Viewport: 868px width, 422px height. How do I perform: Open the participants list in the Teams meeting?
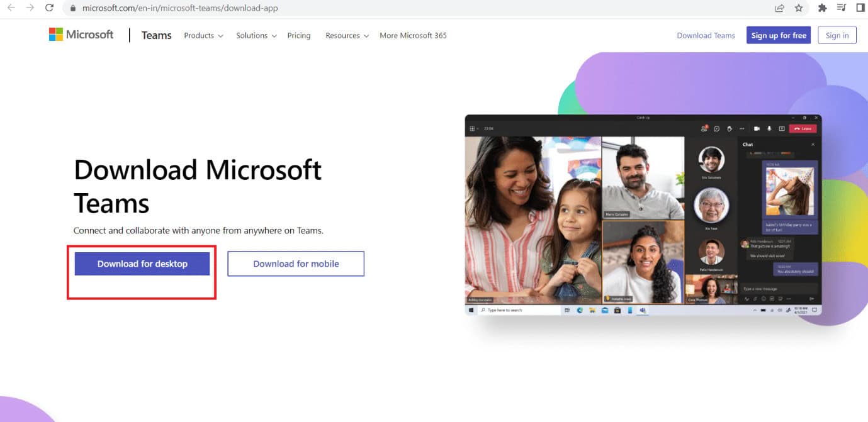(x=704, y=128)
